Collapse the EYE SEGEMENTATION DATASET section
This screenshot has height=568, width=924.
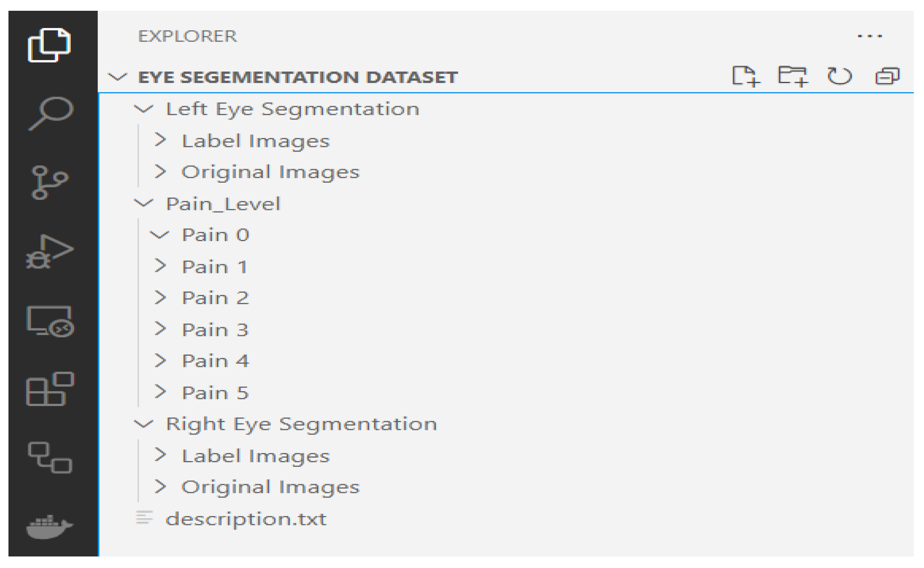(x=117, y=77)
